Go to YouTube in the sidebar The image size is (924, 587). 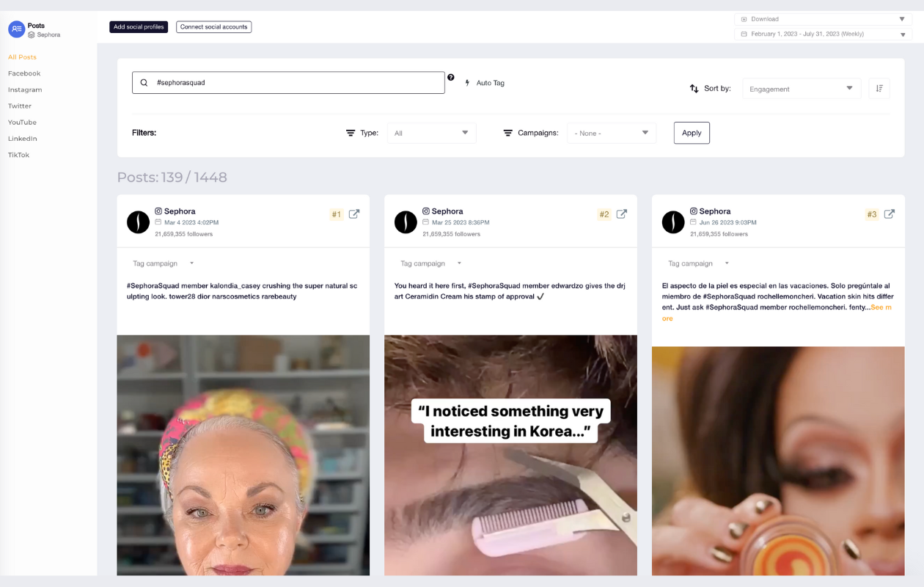22,122
